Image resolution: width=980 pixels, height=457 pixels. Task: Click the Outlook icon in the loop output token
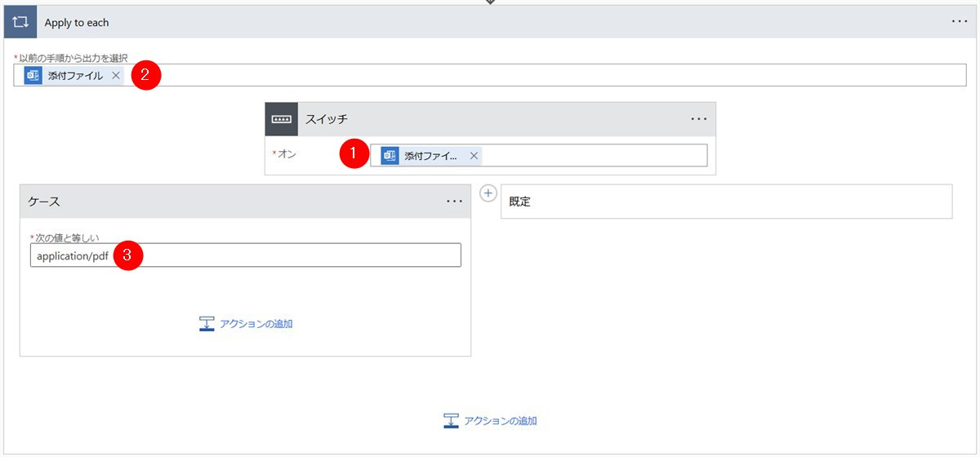33,75
